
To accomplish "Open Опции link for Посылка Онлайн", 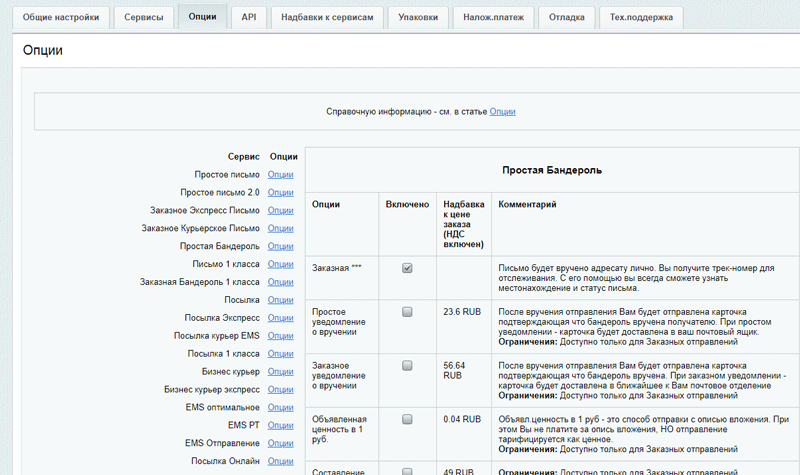I will click(x=281, y=461).
